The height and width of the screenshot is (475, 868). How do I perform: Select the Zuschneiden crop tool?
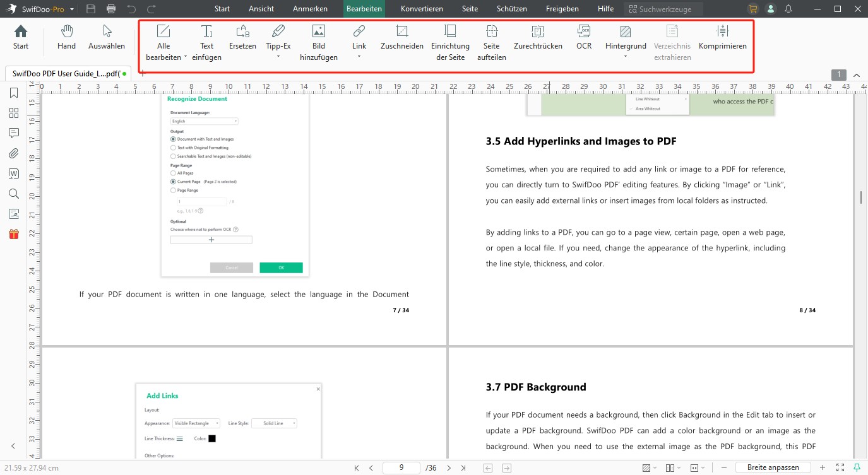point(401,38)
